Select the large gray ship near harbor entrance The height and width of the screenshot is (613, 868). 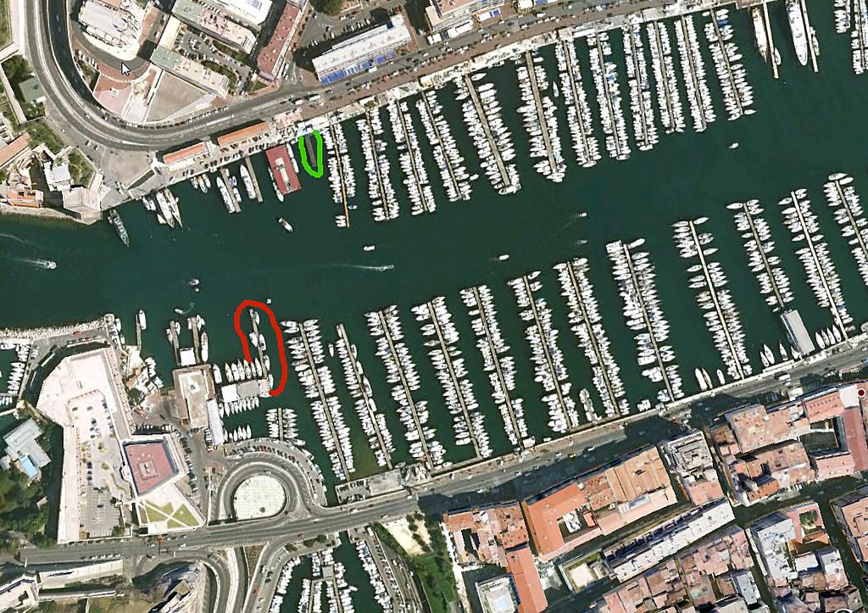(x=119, y=227)
